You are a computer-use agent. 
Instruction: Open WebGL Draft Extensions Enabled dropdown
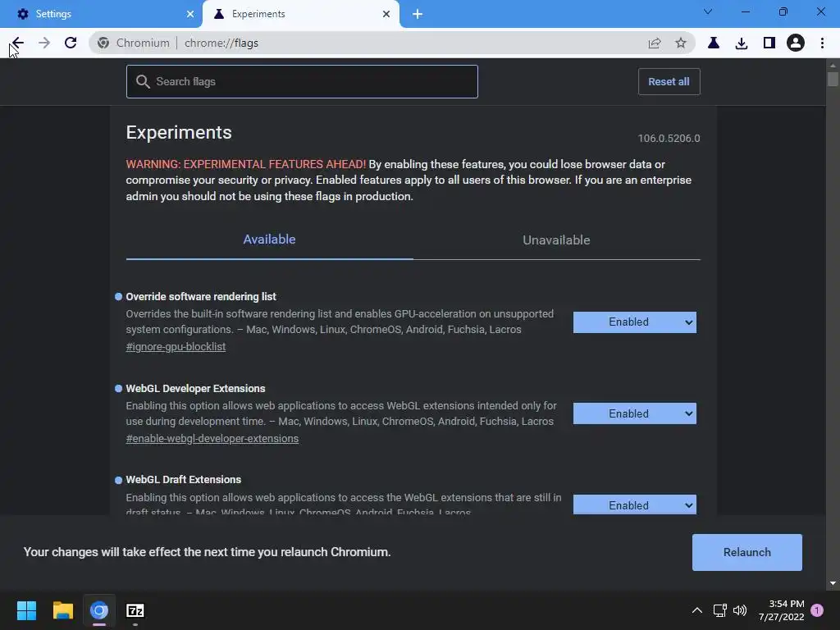[x=635, y=504]
